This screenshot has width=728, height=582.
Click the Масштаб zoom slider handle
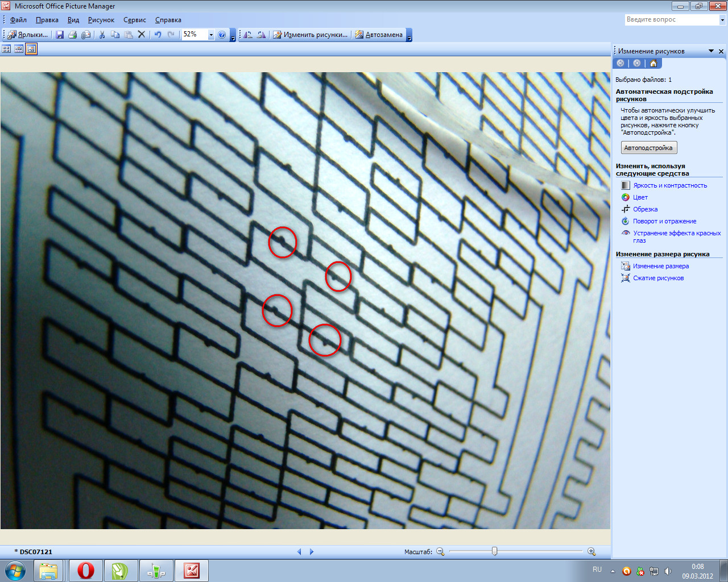click(494, 551)
